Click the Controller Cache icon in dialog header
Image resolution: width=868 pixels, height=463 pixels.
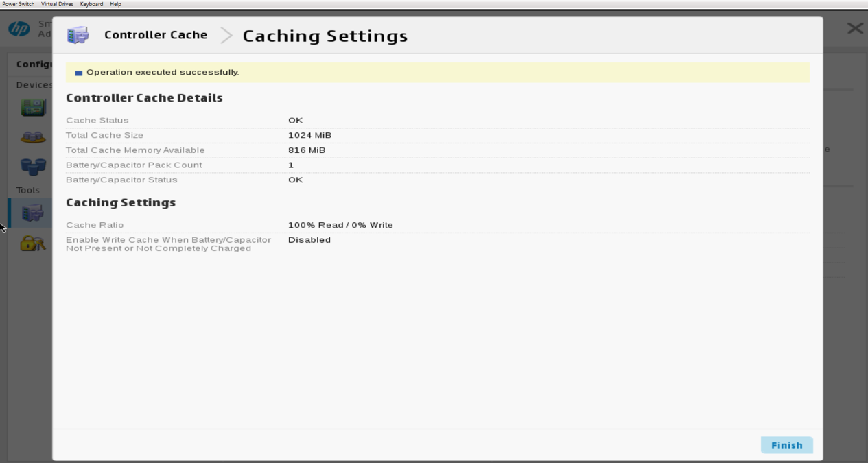click(78, 35)
